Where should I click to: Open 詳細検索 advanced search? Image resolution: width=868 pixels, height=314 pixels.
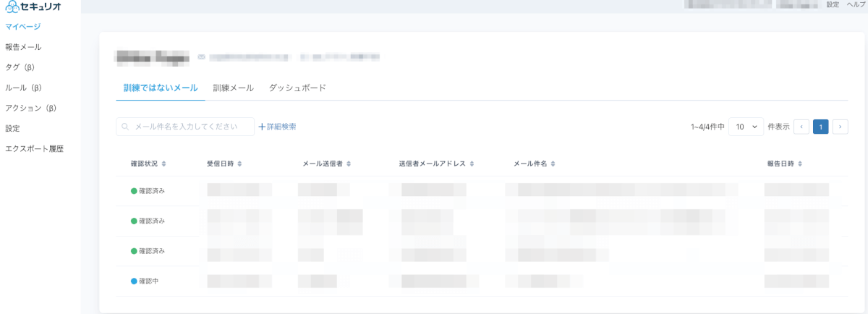281,127
